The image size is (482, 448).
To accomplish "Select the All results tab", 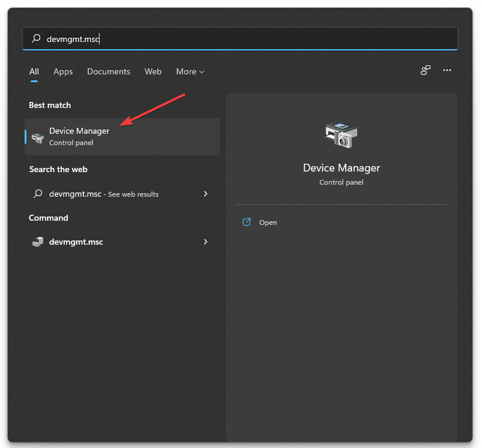I will (34, 71).
